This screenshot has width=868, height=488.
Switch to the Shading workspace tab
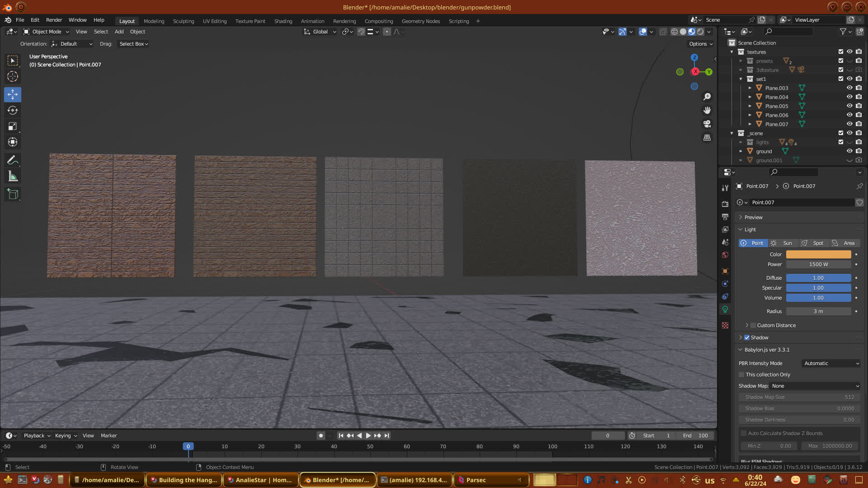point(283,21)
